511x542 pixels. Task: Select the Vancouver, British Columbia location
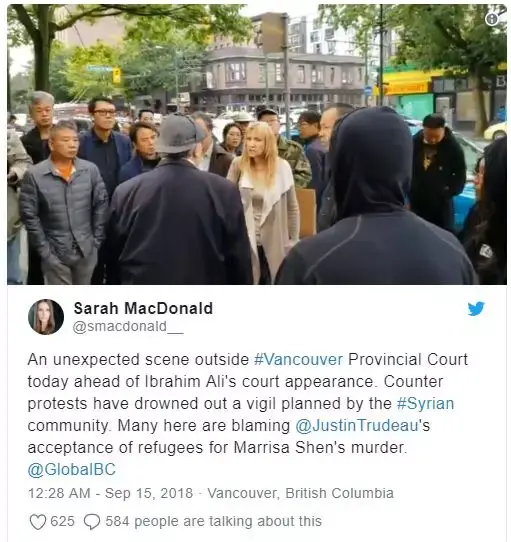(x=300, y=493)
